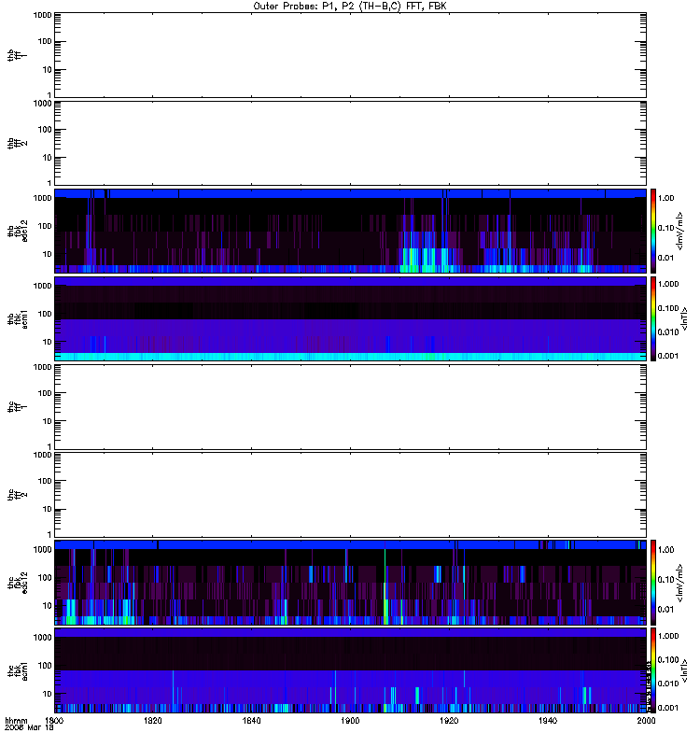Click the color bar beside thb fbk edc12
The width and height of the screenshot is (700, 747).
point(653,231)
